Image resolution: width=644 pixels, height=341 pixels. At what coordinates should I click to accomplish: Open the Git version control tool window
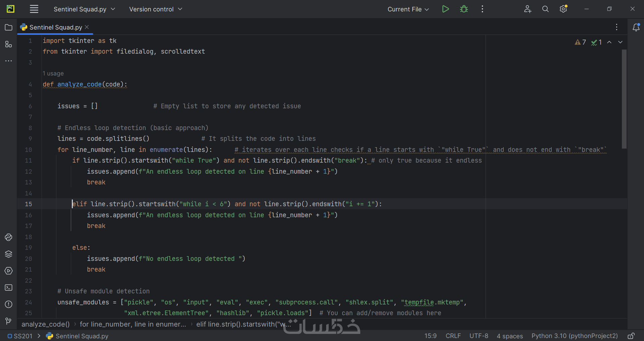click(x=9, y=321)
